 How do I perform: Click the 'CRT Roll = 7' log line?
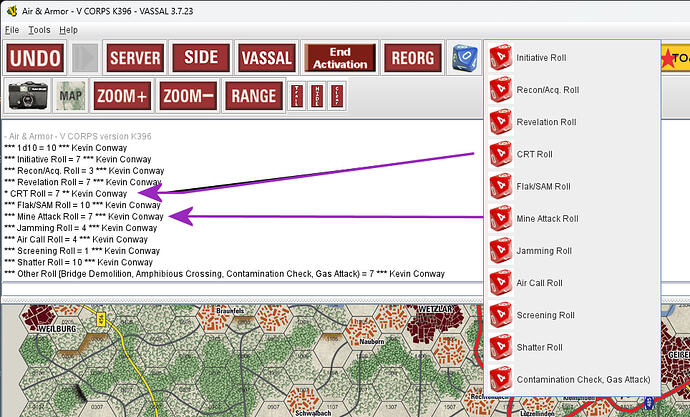66,194
